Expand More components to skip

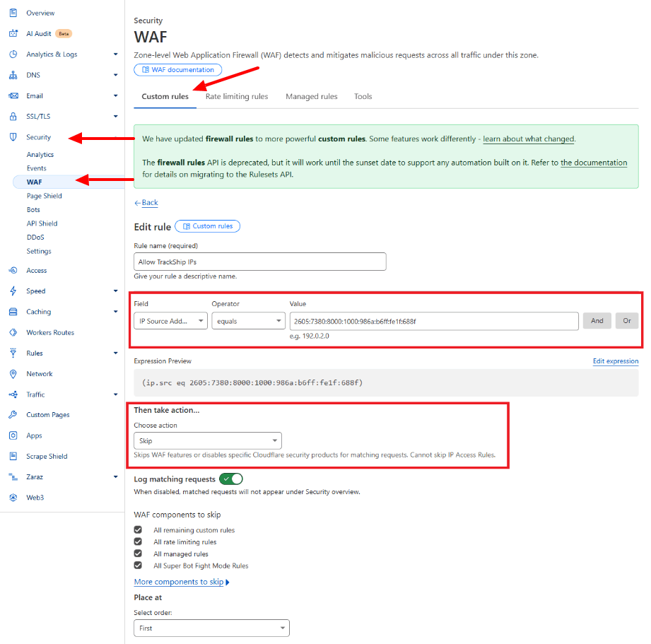[x=182, y=582]
